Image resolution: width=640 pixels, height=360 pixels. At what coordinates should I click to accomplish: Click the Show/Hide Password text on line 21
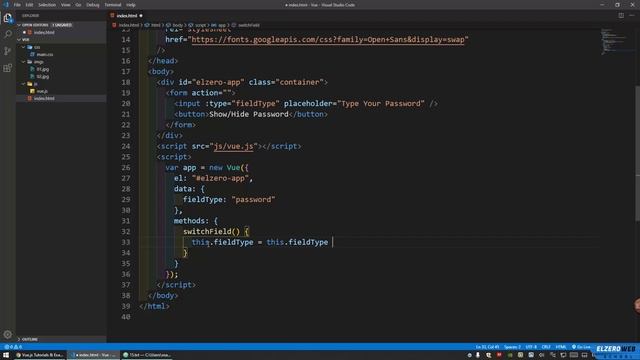pos(249,114)
